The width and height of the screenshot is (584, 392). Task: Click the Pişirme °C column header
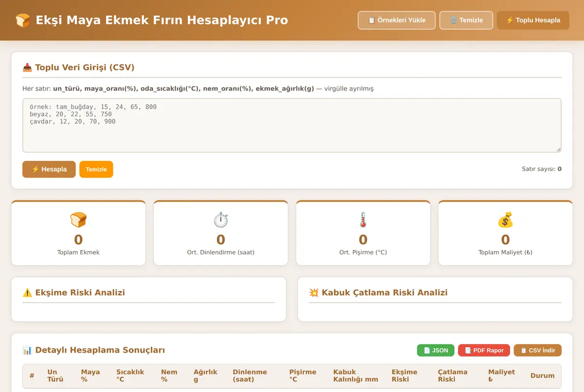pyautogui.click(x=303, y=375)
